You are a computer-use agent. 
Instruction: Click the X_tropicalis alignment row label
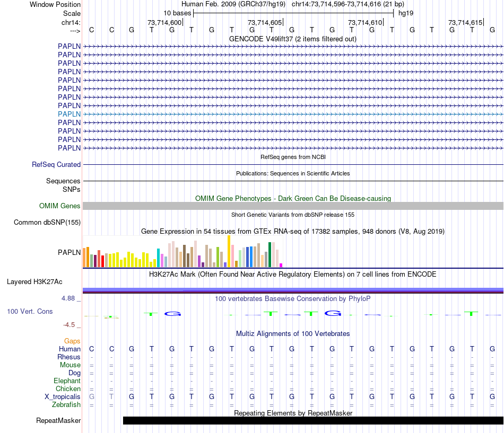[63, 397]
